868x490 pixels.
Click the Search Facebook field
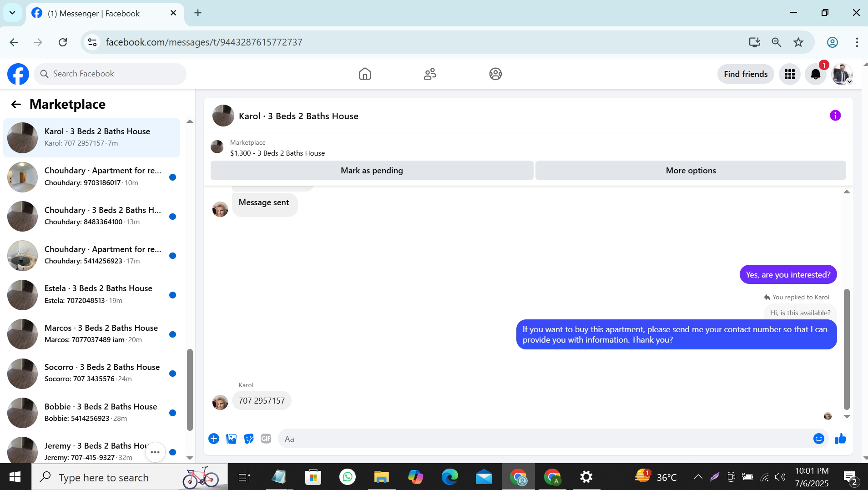click(110, 74)
